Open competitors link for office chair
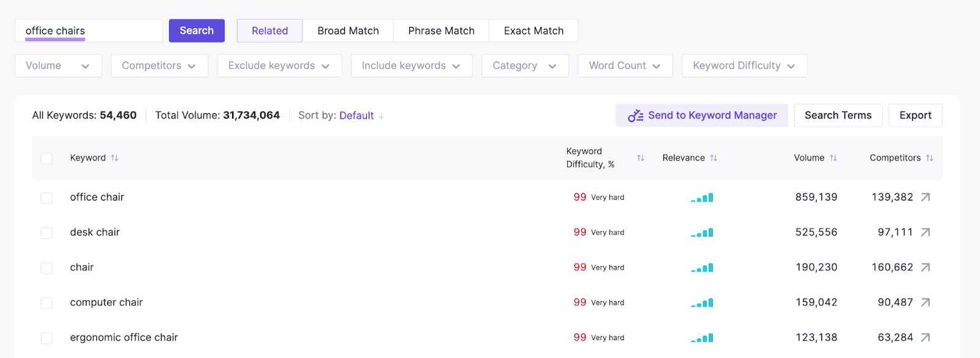The width and height of the screenshot is (980, 358). (925, 197)
